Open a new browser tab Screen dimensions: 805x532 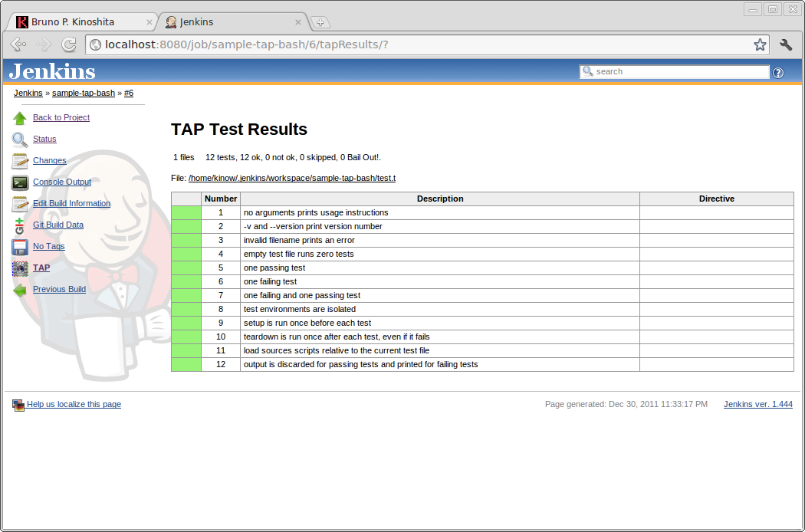point(320,22)
